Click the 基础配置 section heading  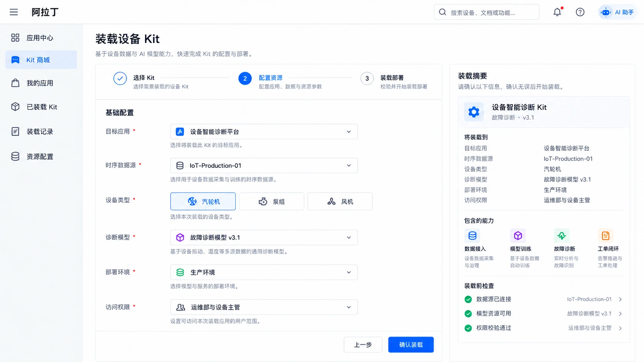click(x=120, y=113)
